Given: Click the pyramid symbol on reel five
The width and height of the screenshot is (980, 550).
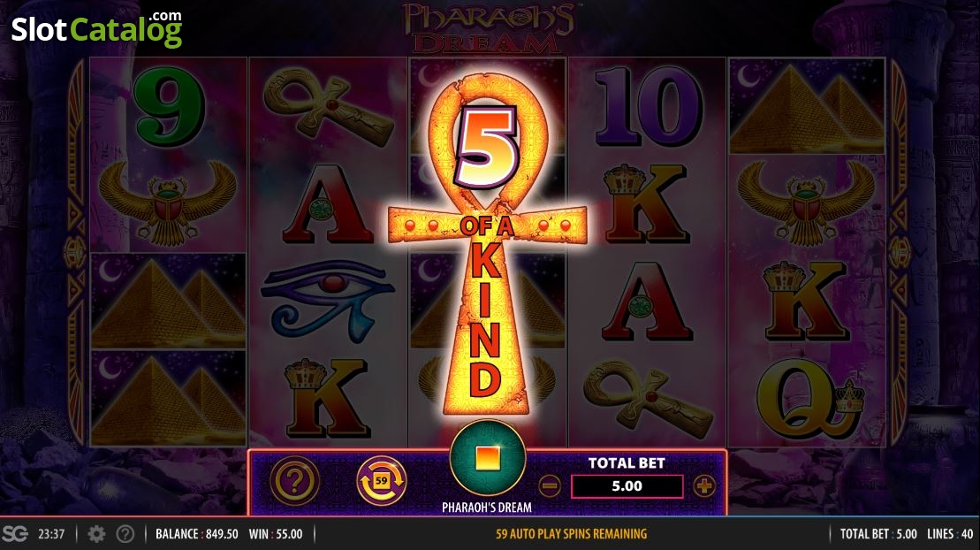Looking at the screenshot, I should pos(807,106).
